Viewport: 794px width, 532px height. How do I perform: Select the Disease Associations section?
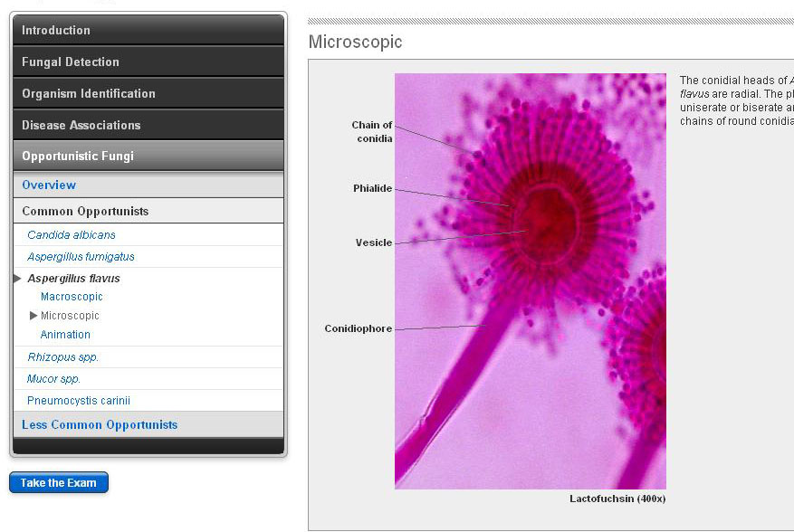(81, 126)
